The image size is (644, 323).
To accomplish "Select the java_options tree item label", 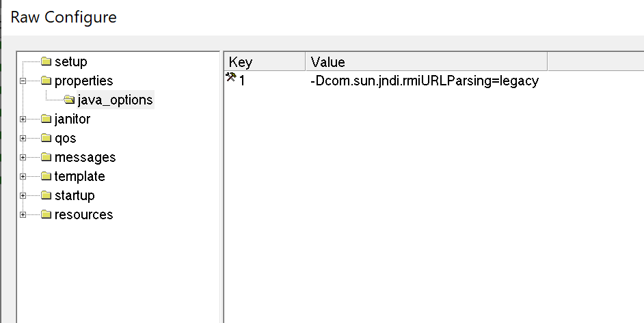I will (x=115, y=100).
